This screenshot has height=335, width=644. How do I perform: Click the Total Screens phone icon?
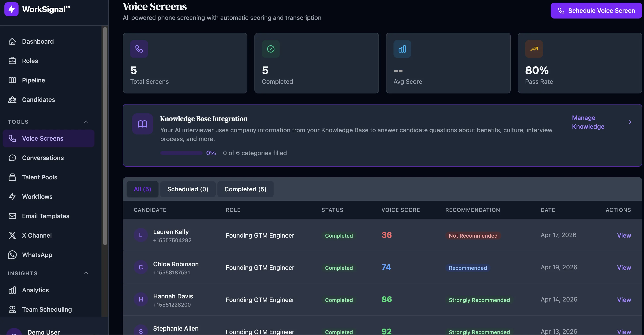pos(139,49)
